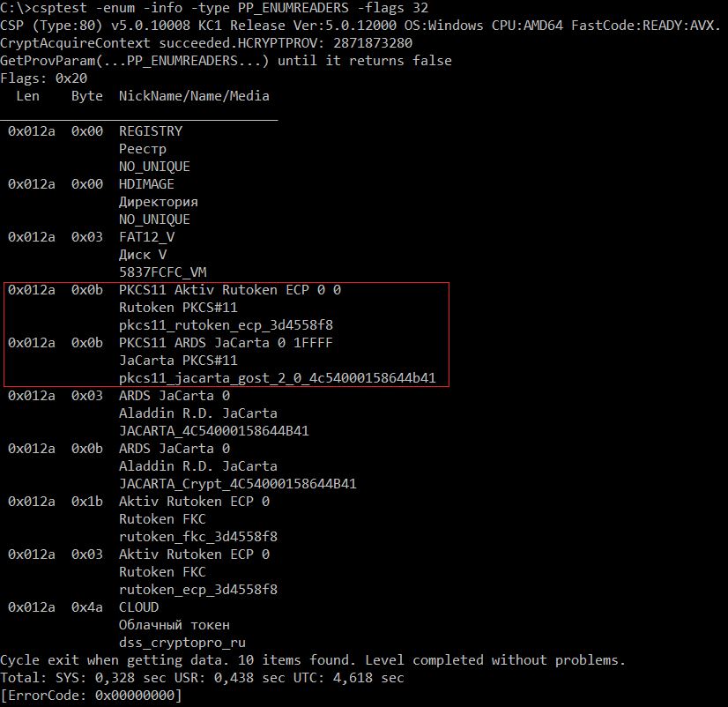This screenshot has height=707, width=728.
Task: Select 'Aladdin R.D. JaCarta' above JACARTA_Crypt_4C54000158644B41
Action: 197,466
